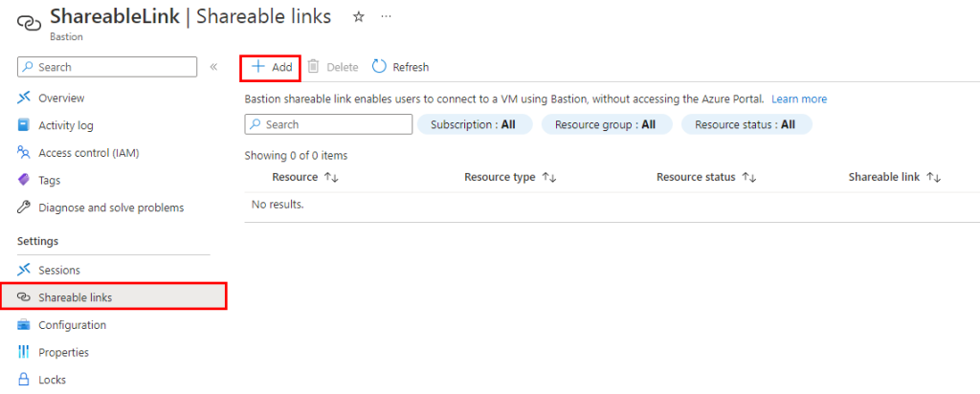Select Shareable links in the sidebar
The height and width of the screenshot is (394, 980).
point(113,297)
